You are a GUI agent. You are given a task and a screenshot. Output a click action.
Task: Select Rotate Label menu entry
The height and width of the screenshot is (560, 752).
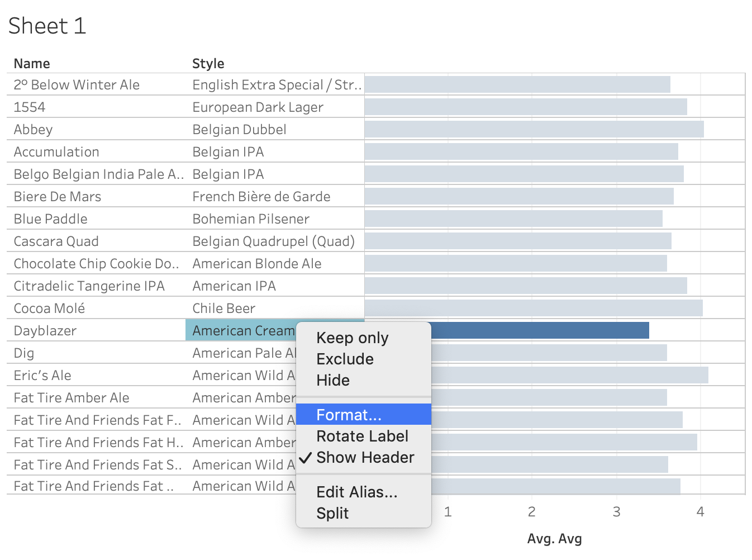pyautogui.click(x=363, y=436)
